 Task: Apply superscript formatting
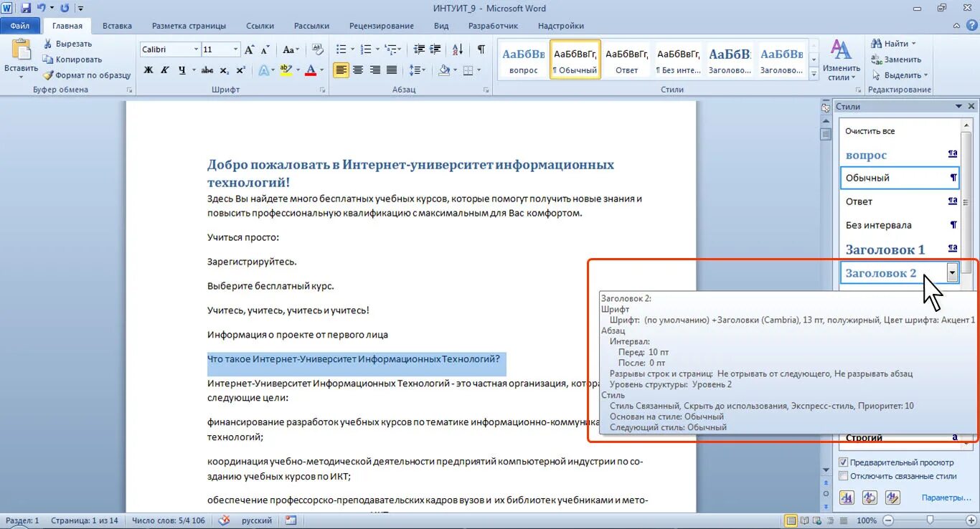tap(240, 70)
